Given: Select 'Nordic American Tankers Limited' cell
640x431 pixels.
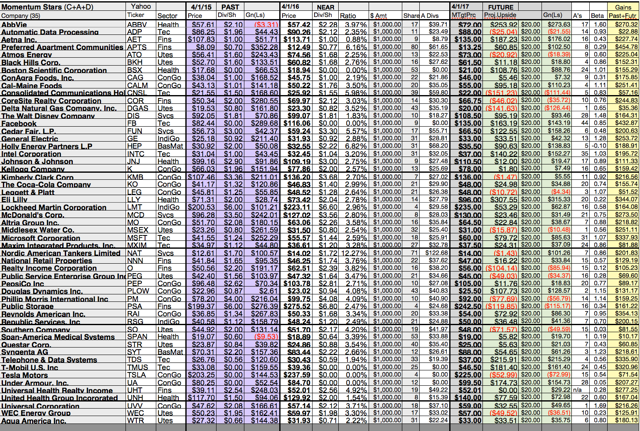Looking at the screenshot, I should pyautogui.click(x=60, y=253).
